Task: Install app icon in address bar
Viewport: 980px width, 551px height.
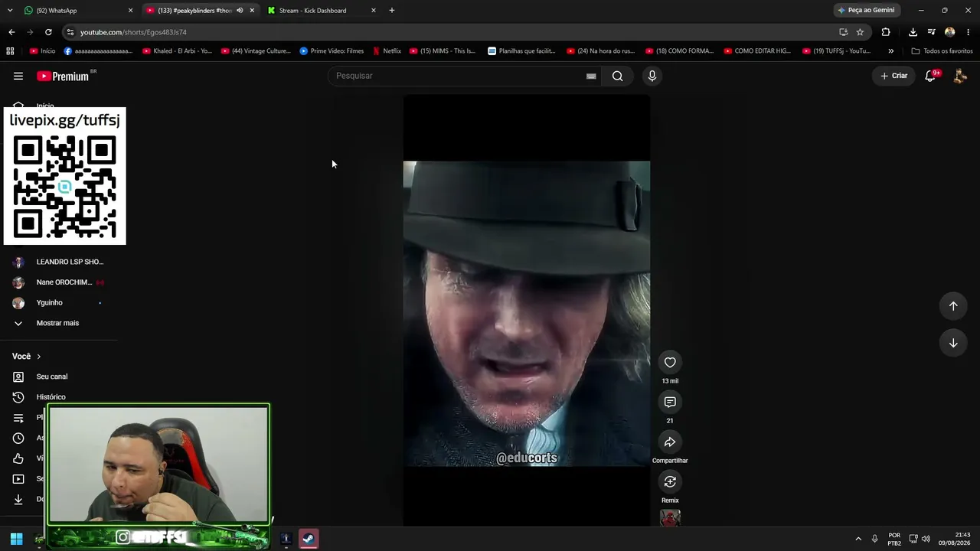Action: coord(843,32)
